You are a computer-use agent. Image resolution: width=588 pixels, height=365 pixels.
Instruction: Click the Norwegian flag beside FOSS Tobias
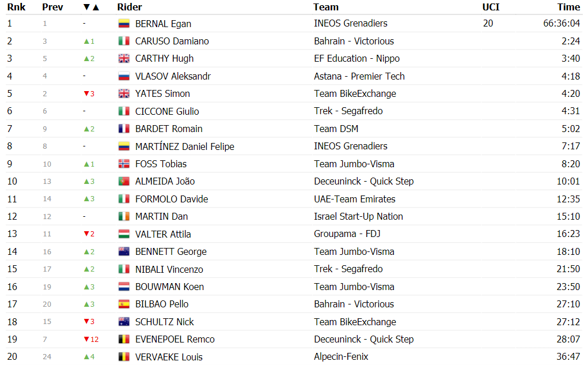coord(124,164)
